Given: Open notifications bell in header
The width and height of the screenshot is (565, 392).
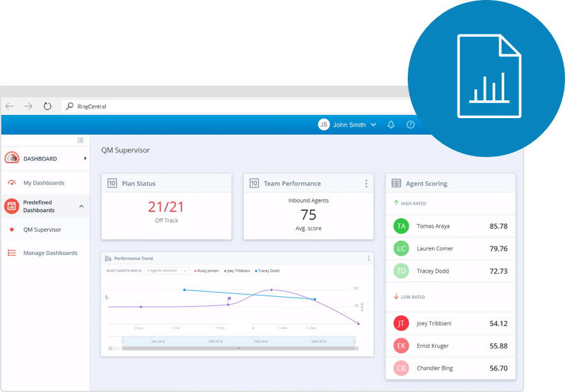Looking at the screenshot, I should (x=391, y=125).
